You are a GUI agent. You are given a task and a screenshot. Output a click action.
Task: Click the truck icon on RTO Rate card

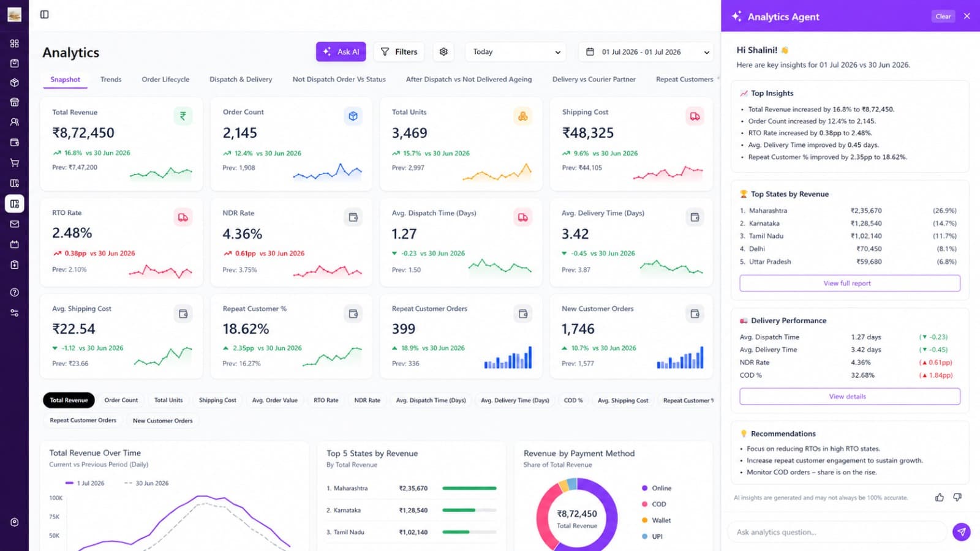[183, 217]
